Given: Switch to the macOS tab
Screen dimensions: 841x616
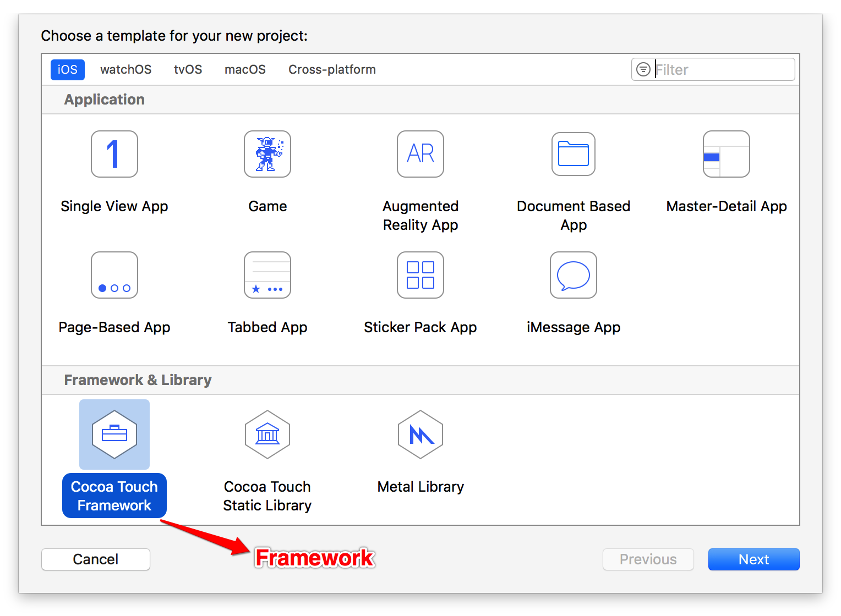Looking at the screenshot, I should click(245, 70).
